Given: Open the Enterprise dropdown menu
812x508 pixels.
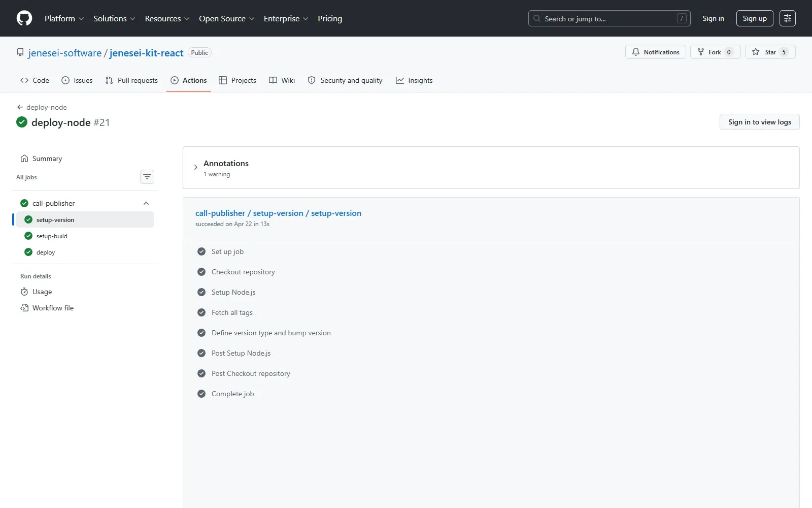Looking at the screenshot, I should pyautogui.click(x=286, y=18).
